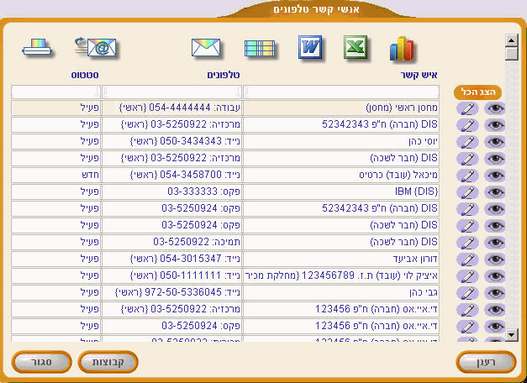Click the סגור close button
This screenshot has width=527, height=383.
[x=42, y=362]
